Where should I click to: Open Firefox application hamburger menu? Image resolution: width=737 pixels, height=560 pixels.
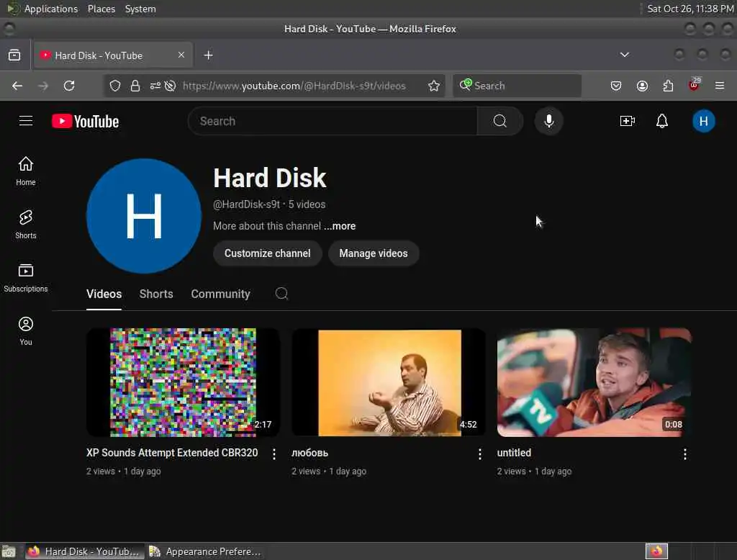(720, 86)
